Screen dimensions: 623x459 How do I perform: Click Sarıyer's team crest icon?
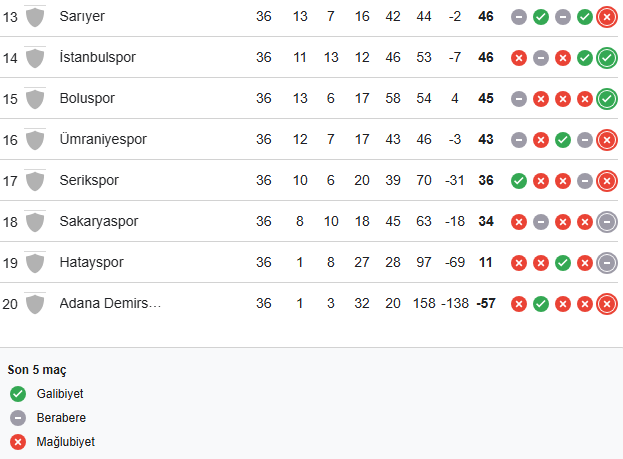click(x=35, y=17)
